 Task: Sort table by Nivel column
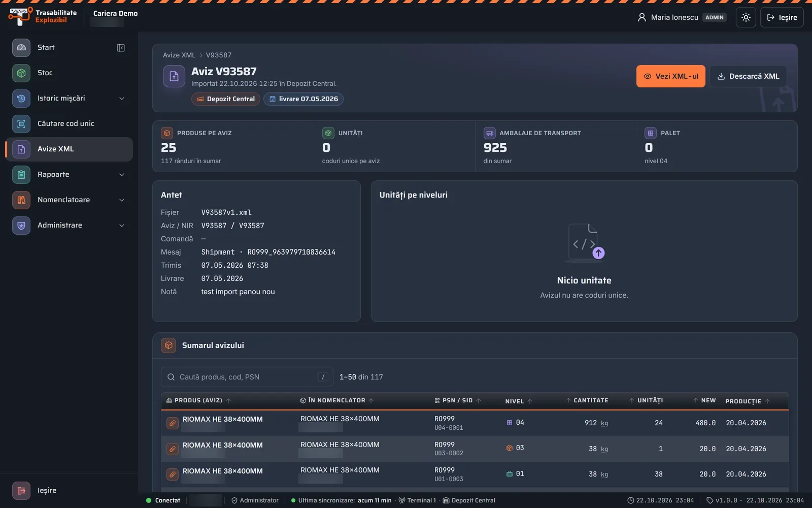point(519,401)
